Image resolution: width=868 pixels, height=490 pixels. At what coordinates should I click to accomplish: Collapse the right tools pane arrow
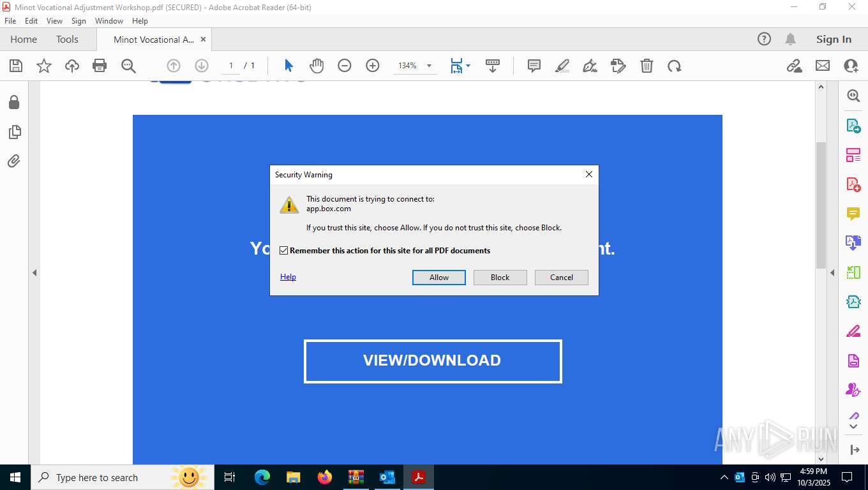click(832, 272)
